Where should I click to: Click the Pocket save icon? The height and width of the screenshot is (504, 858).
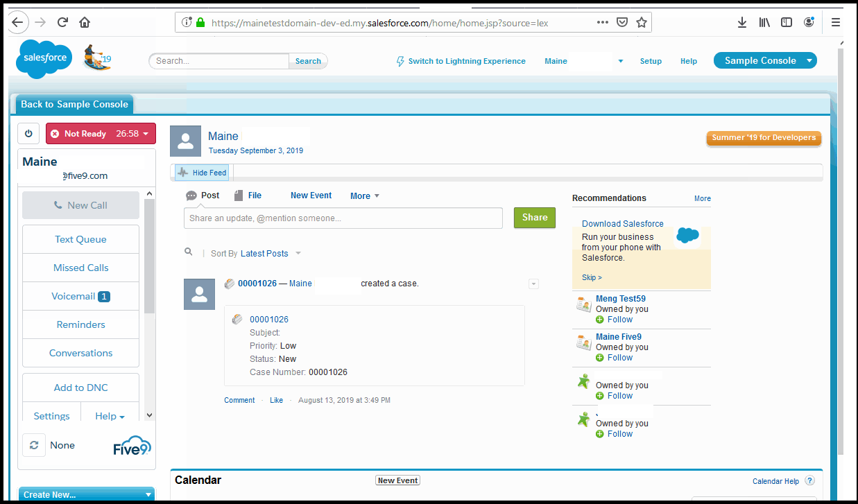[622, 22]
